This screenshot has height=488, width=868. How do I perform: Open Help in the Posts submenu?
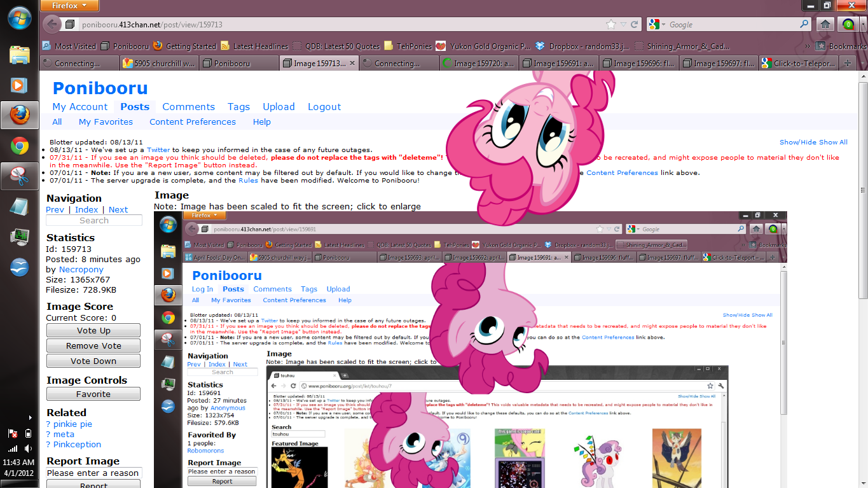[x=261, y=122]
